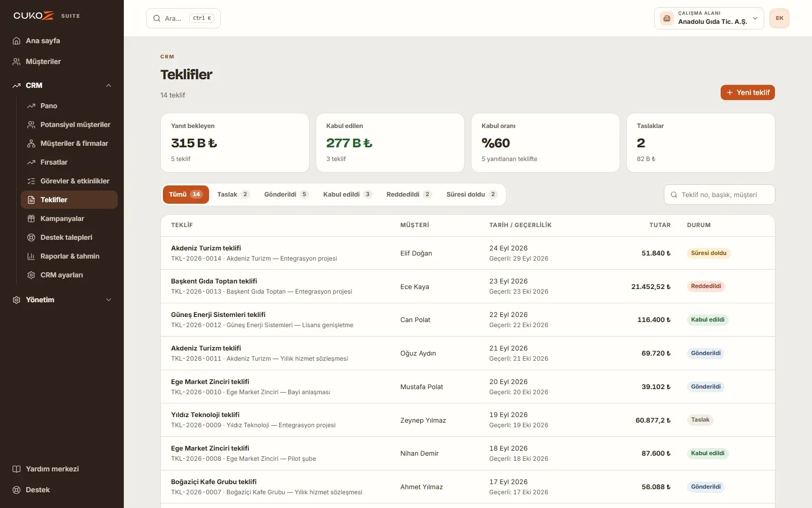Click the Yeni teklif button

pyautogui.click(x=748, y=92)
